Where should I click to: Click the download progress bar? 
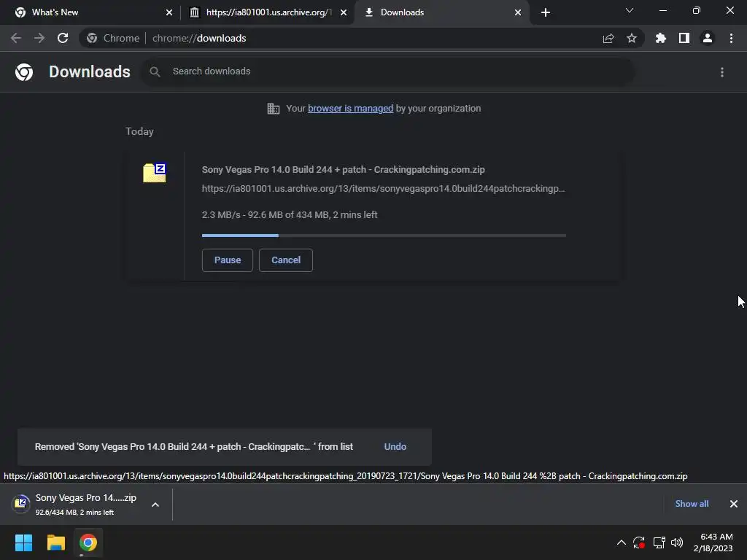[x=384, y=236]
